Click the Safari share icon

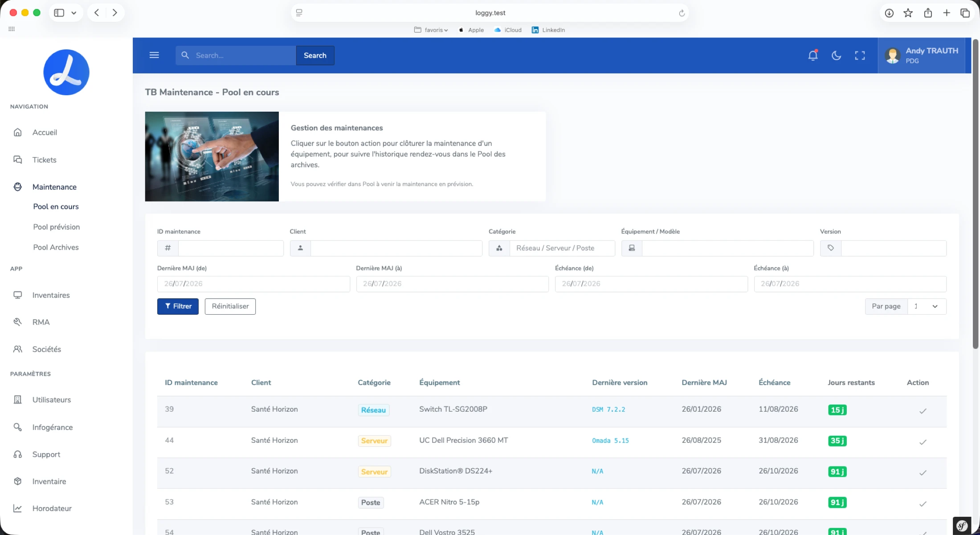click(x=928, y=13)
